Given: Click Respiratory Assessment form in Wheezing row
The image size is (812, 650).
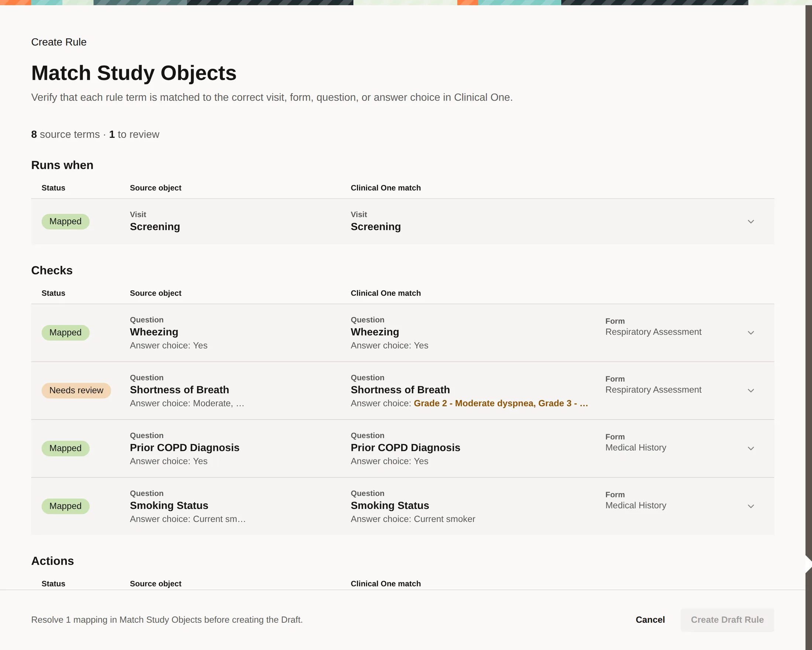Looking at the screenshot, I should pyautogui.click(x=653, y=332).
